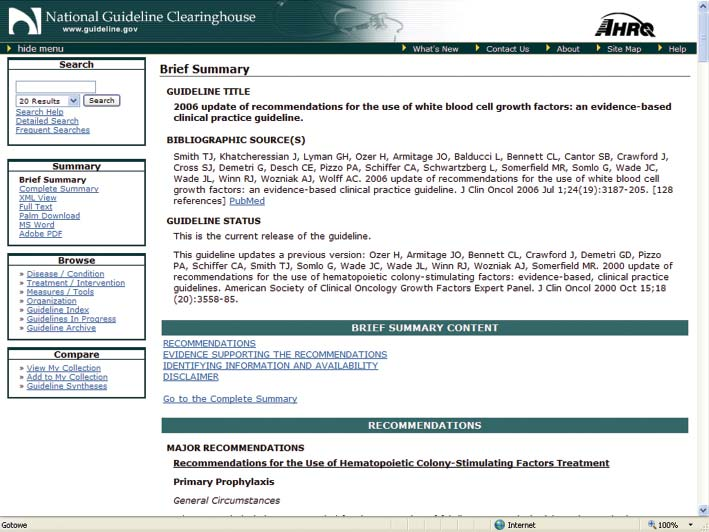Image resolution: width=709 pixels, height=532 pixels.
Task: Open Guidelines In Progress link
Action: [71, 319]
